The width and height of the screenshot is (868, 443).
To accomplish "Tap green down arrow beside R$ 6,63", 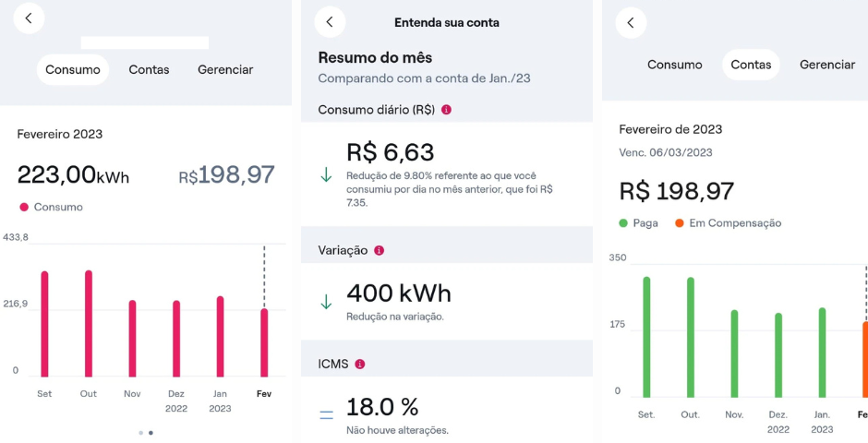I will click(x=326, y=175).
